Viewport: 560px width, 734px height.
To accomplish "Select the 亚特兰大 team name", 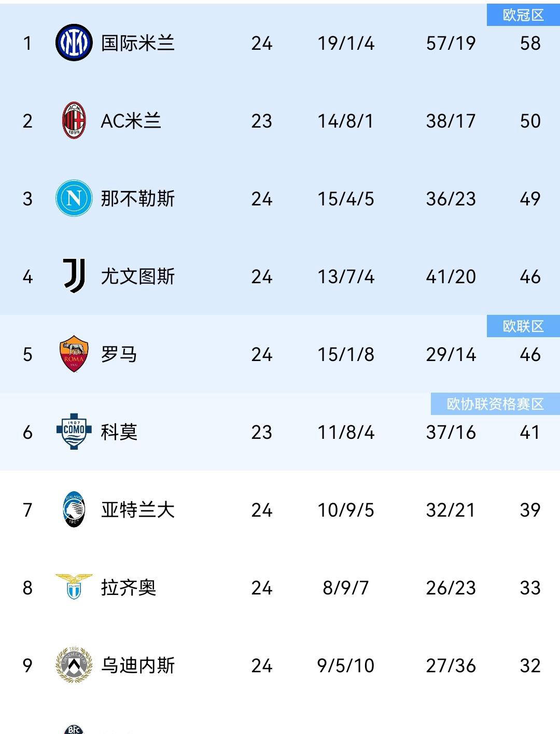I will (x=137, y=510).
